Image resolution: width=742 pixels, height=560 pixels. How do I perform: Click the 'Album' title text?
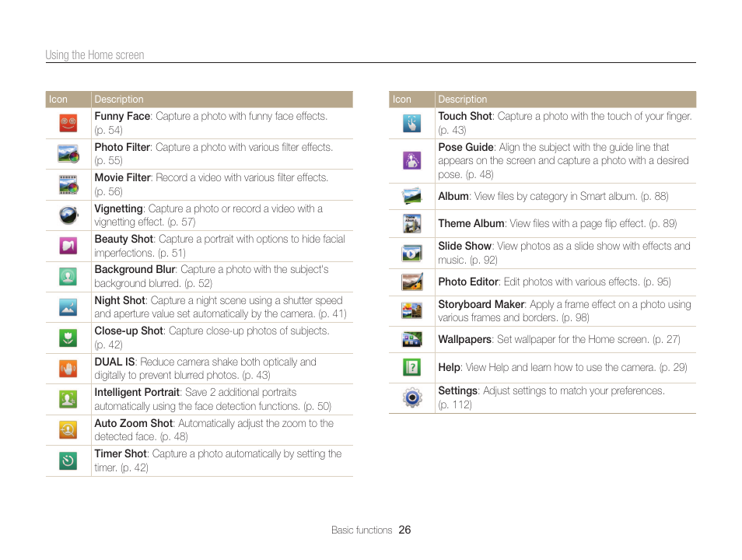453,196
